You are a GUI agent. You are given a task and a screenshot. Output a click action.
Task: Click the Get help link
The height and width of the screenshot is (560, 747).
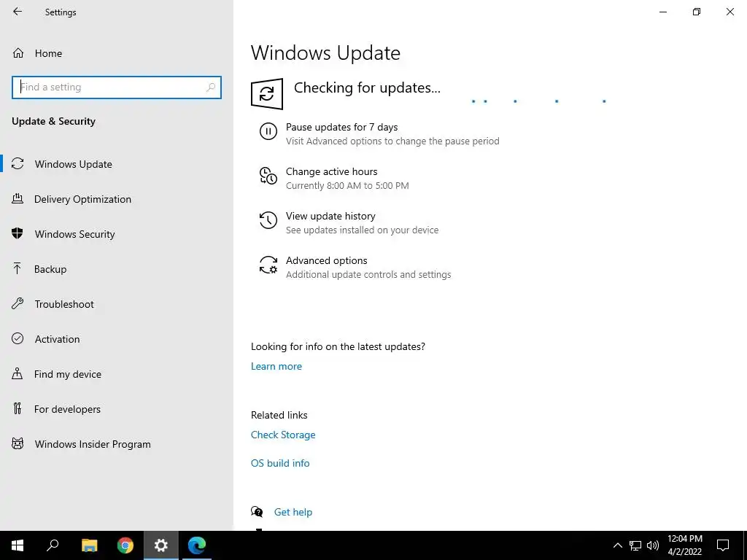293,512
